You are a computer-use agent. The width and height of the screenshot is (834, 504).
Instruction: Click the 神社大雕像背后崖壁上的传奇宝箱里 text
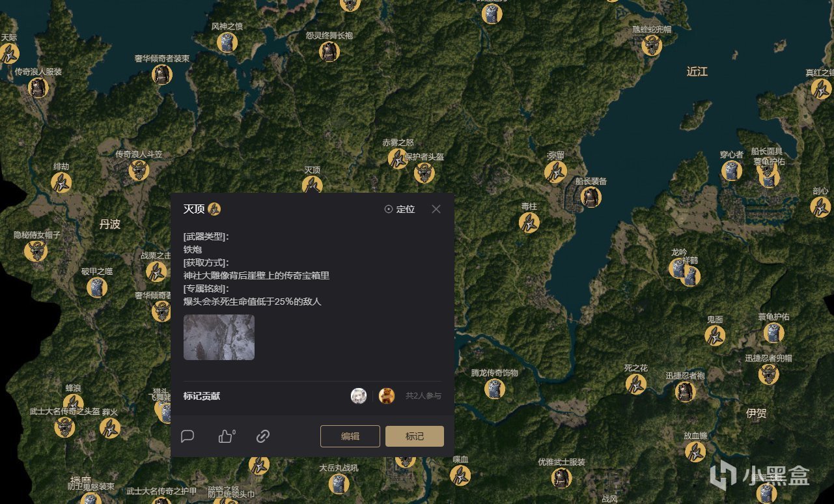click(257, 275)
